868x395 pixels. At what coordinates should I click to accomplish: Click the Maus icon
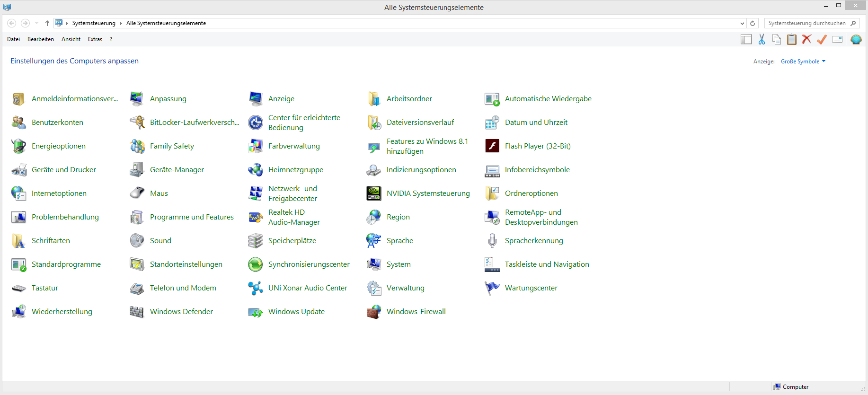[x=137, y=193]
